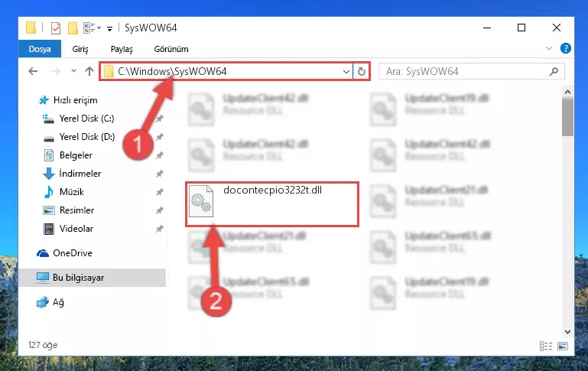Switch to the Giriş ribbon tab
Screen dimensions: 588x371
pyautogui.click(x=80, y=49)
